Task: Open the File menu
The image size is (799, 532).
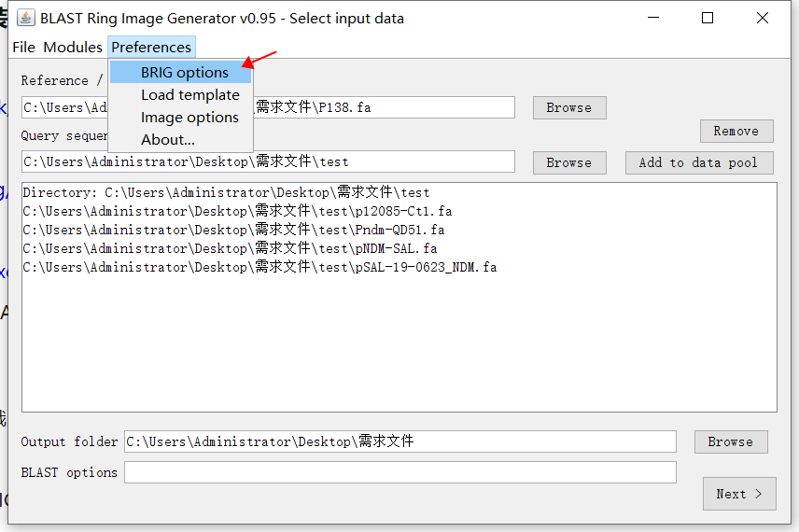Action: point(24,48)
